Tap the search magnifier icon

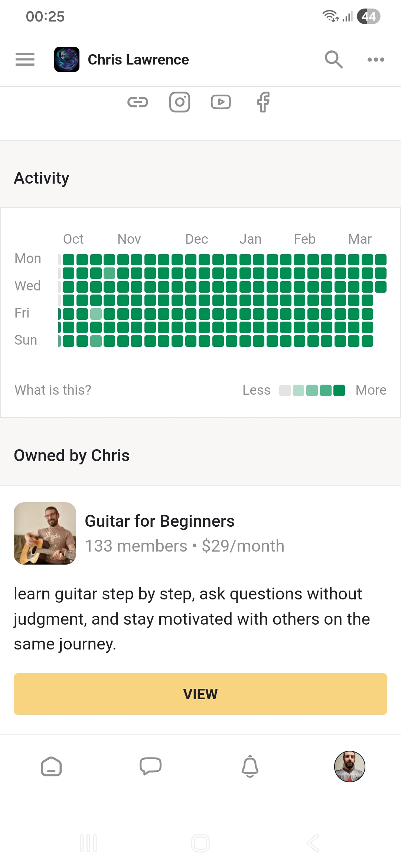(x=333, y=59)
